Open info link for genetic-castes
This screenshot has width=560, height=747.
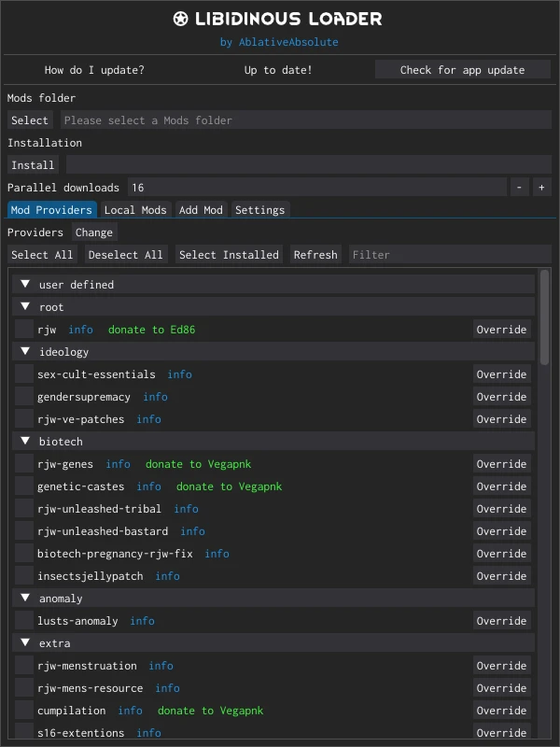[148, 486]
